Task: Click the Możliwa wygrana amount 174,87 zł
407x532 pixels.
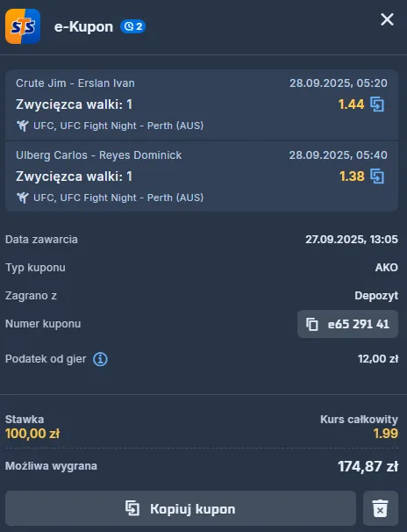Action: click(368, 466)
